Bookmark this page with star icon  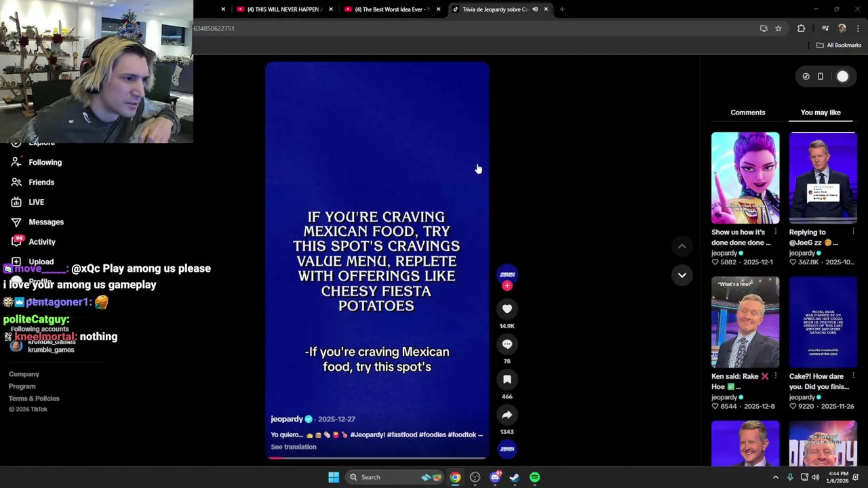tap(778, 28)
